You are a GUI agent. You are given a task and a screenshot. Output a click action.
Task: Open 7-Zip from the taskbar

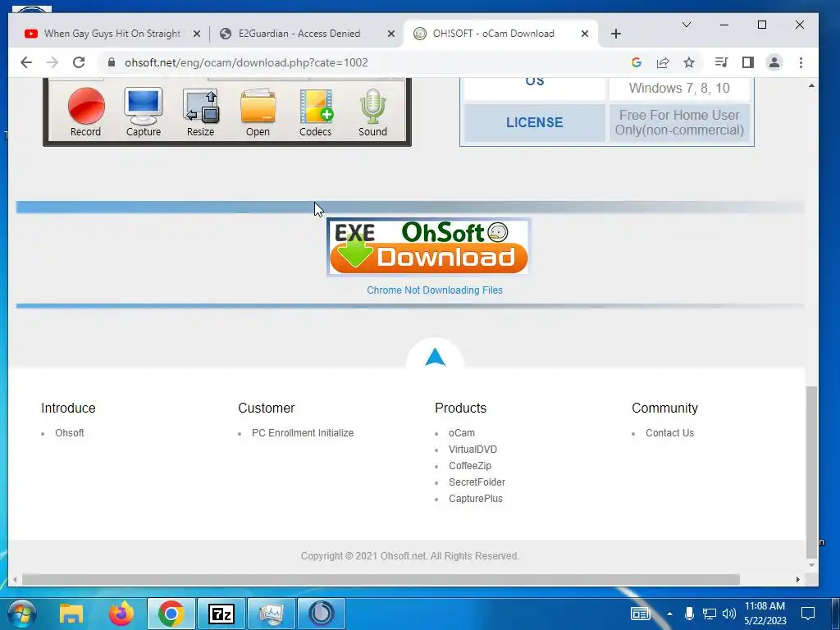[221, 614]
